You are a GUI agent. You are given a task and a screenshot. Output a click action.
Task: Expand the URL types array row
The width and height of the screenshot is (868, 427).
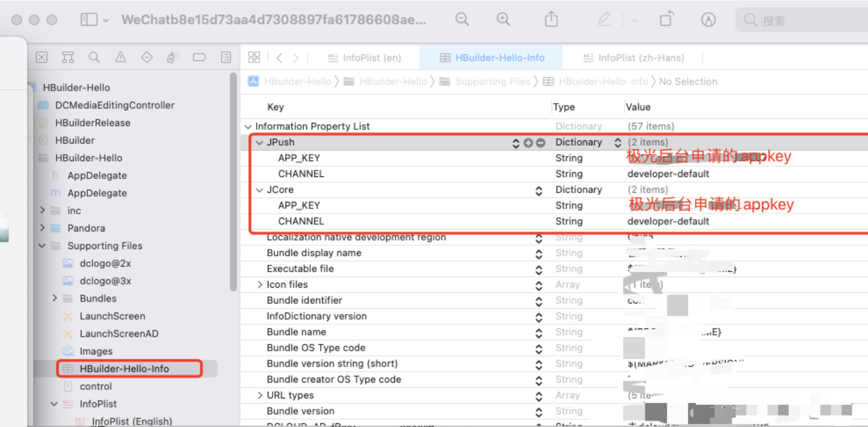(259, 395)
